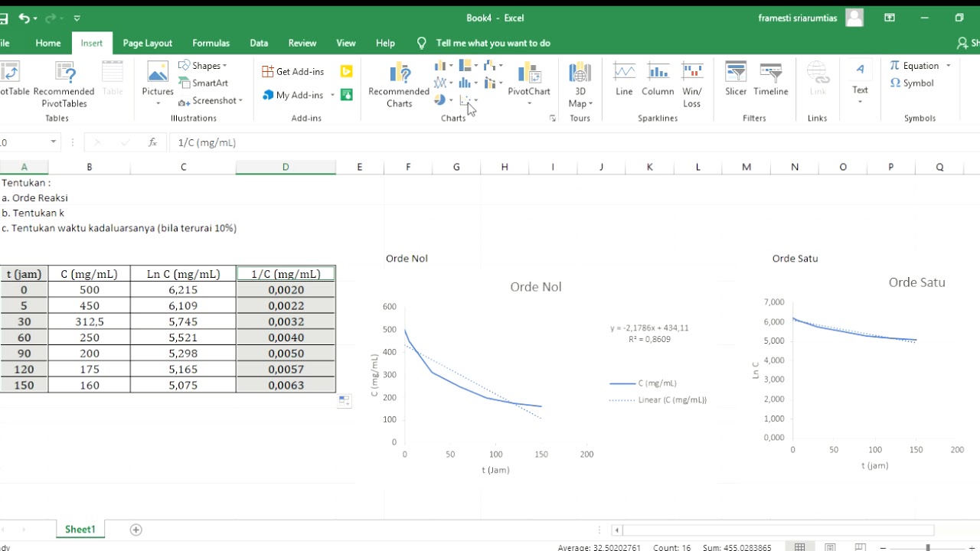Screen dimensions: 980x551
Task: Insert a Slicer filter
Action: point(736,80)
